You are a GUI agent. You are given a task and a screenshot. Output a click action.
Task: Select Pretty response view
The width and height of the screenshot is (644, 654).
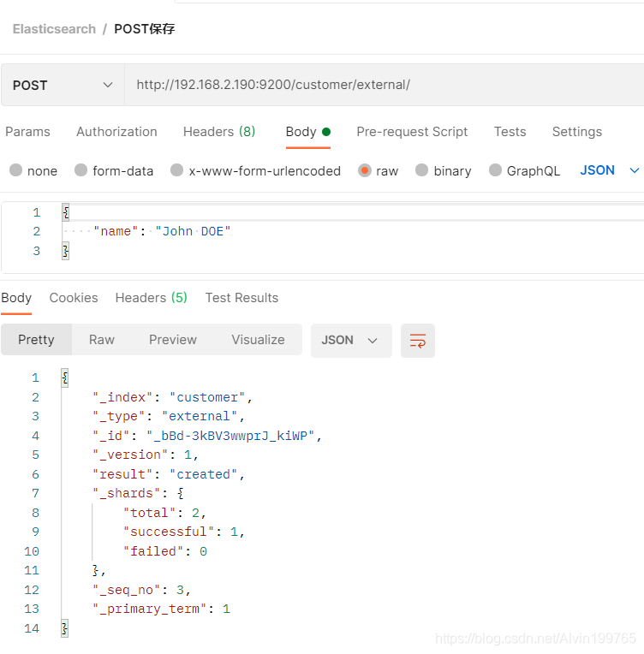[x=36, y=340]
